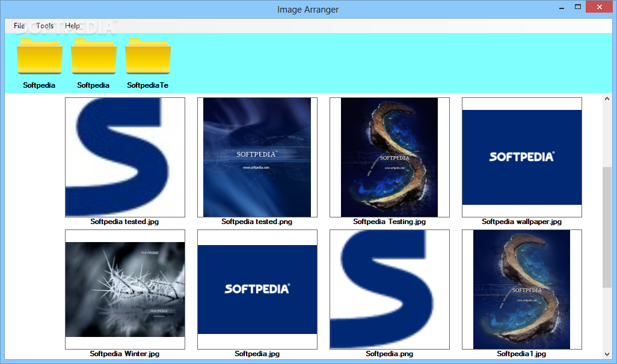Click the vertical scrollbar thumb

607,227
